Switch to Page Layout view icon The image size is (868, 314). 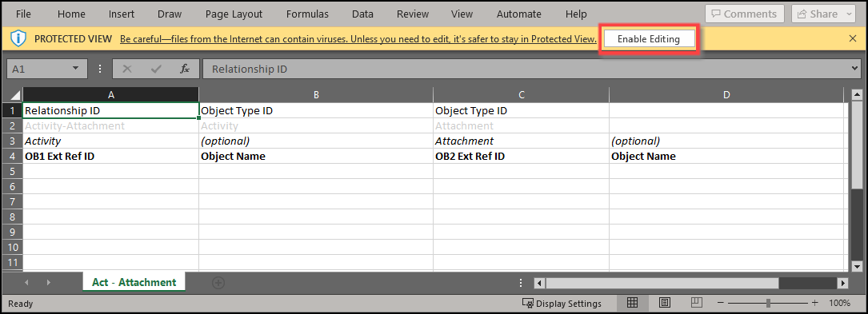click(665, 303)
